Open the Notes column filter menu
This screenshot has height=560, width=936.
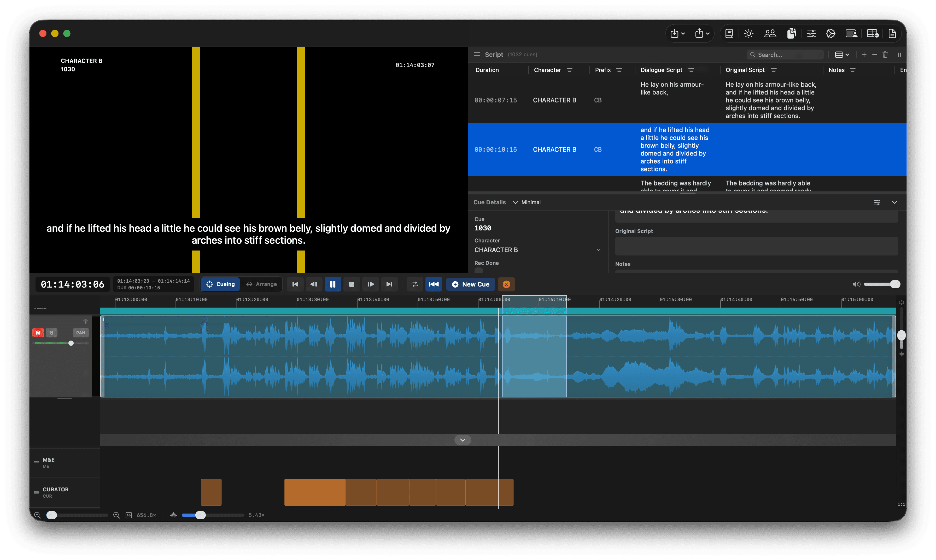(852, 70)
